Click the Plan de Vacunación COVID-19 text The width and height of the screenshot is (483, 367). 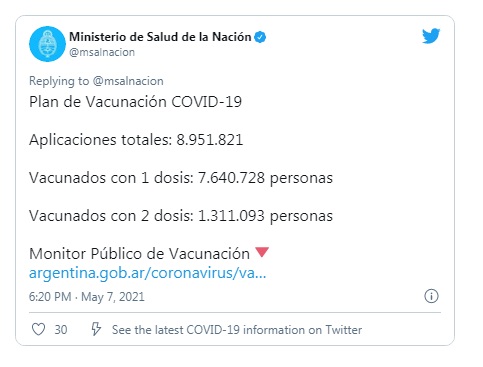(135, 102)
